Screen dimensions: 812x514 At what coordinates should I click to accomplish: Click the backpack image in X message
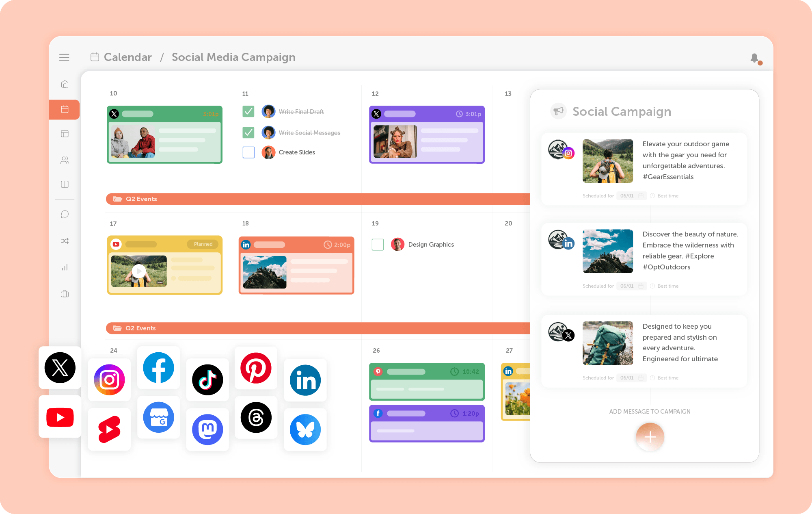click(x=608, y=343)
